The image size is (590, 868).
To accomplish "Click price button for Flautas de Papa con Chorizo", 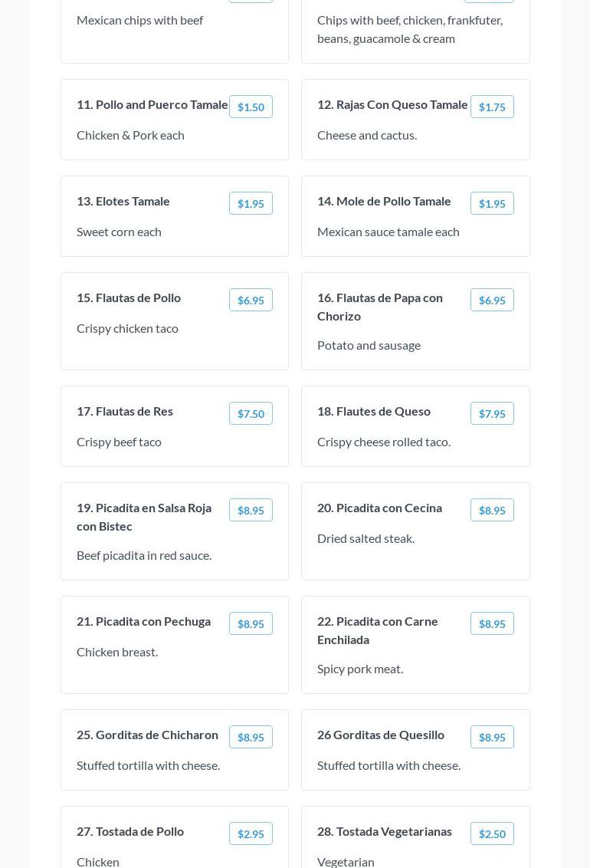I will pos(492,301).
